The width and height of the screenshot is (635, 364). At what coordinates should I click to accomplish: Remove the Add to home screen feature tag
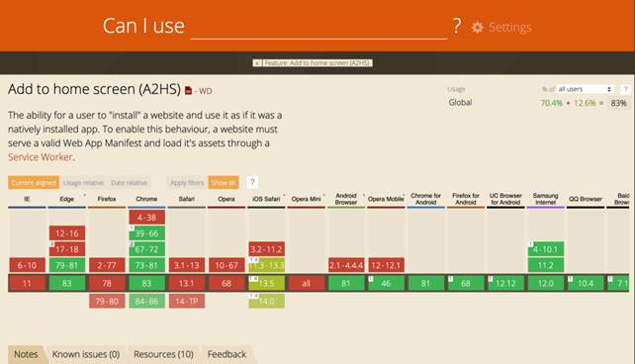[x=257, y=63]
